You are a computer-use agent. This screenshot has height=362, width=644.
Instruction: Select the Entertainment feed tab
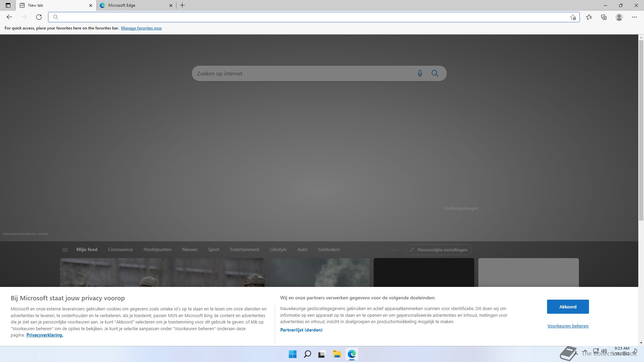(x=245, y=249)
